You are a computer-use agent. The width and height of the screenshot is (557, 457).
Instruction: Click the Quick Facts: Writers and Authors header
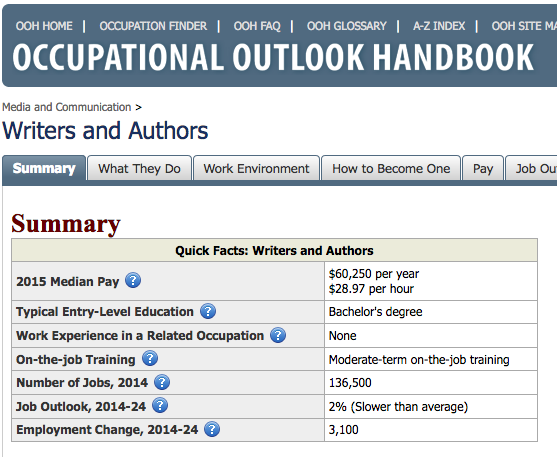coord(274,251)
